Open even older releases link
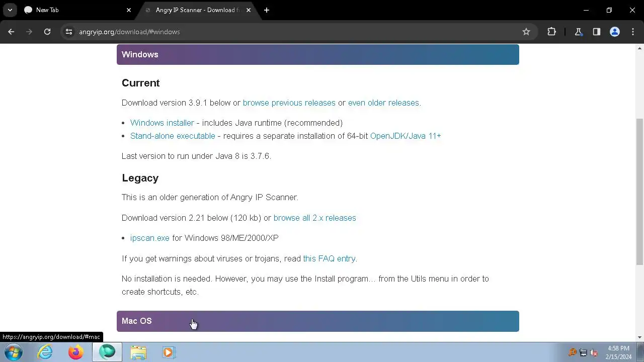 (x=383, y=103)
